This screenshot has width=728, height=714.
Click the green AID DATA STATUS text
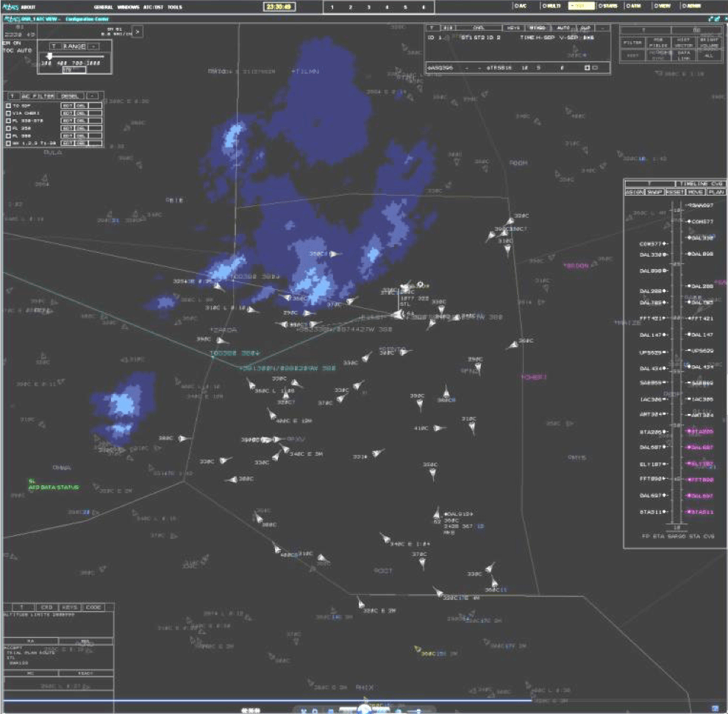pyautogui.click(x=54, y=488)
